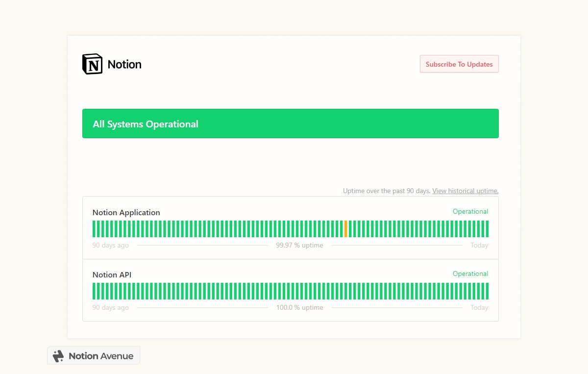Select today's uptime bar for Notion API
Image resolution: width=588 pixels, height=374 pixels.
[x=487, y=291]
